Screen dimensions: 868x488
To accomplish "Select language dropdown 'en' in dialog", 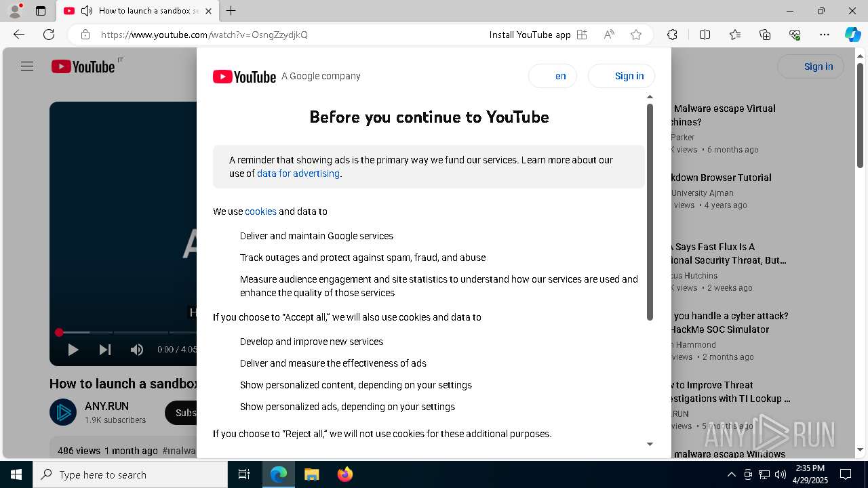I will tap(553, 76).
